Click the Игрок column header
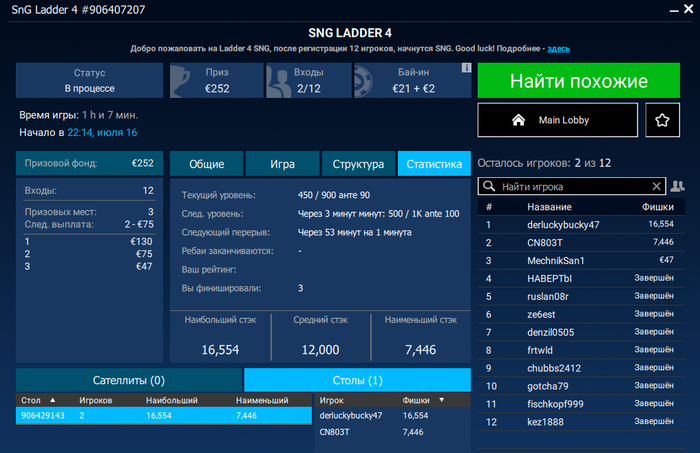 (x=331, y=400)
